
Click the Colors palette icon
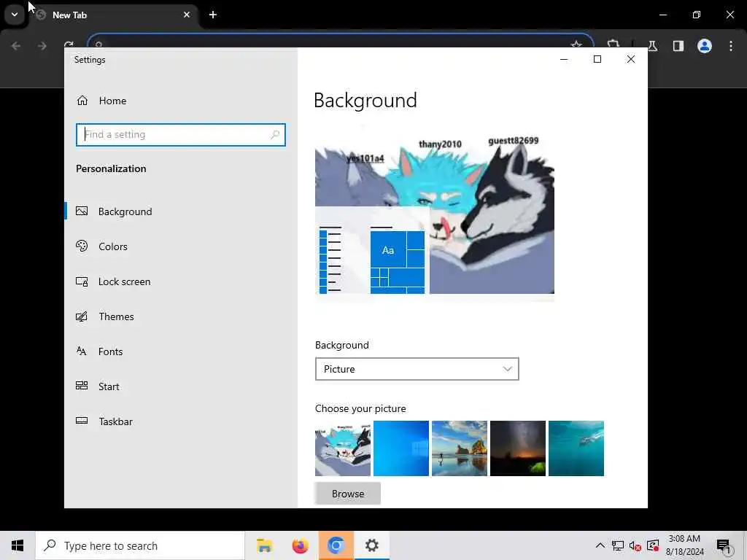82,246
